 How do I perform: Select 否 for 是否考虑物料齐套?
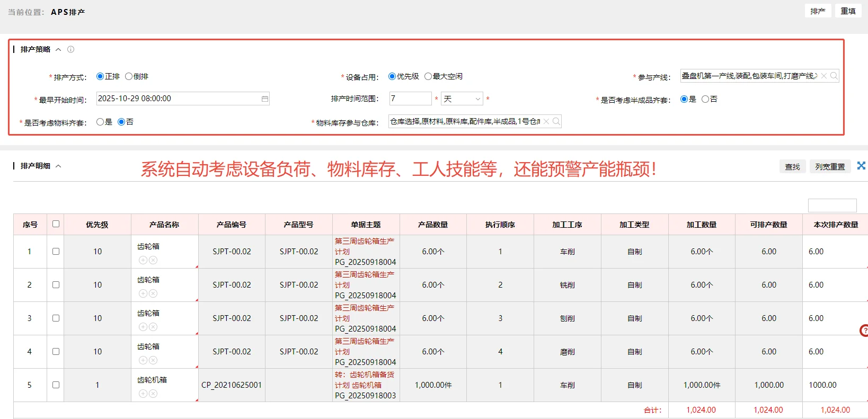121,122
